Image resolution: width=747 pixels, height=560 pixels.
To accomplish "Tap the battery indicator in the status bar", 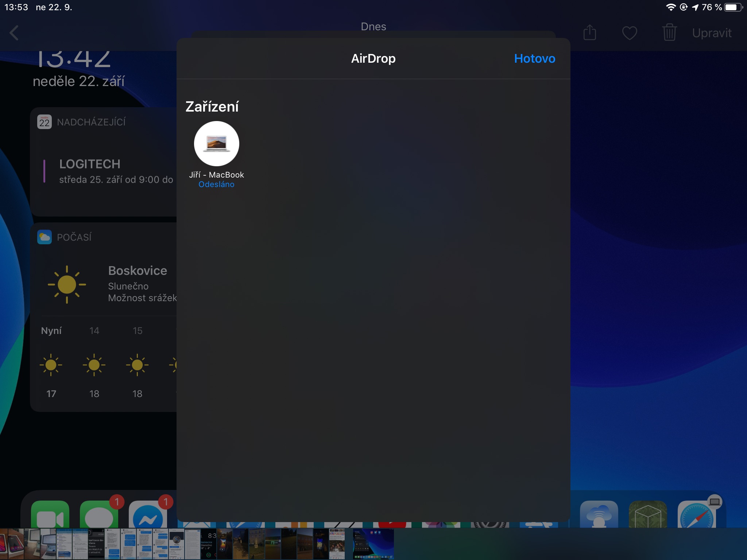I will pyautogui.click(x=734, y=7).
